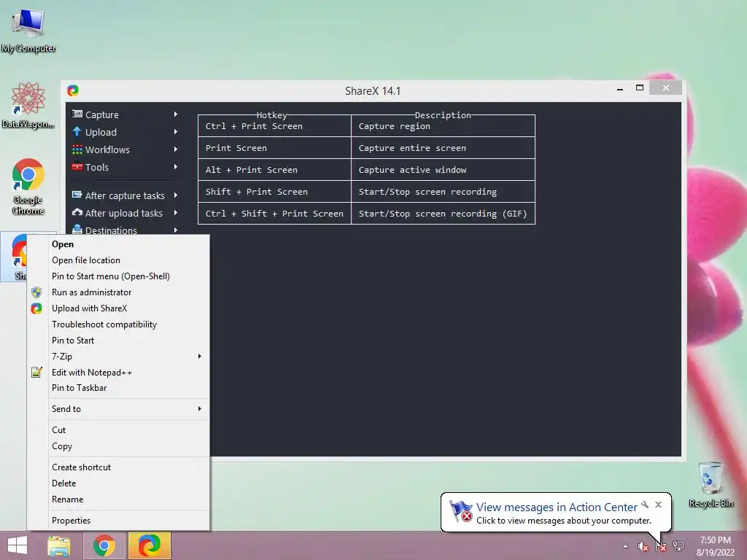Click the After capture tasks icon
Screen dimensions: 747x560
pos(77,195)
